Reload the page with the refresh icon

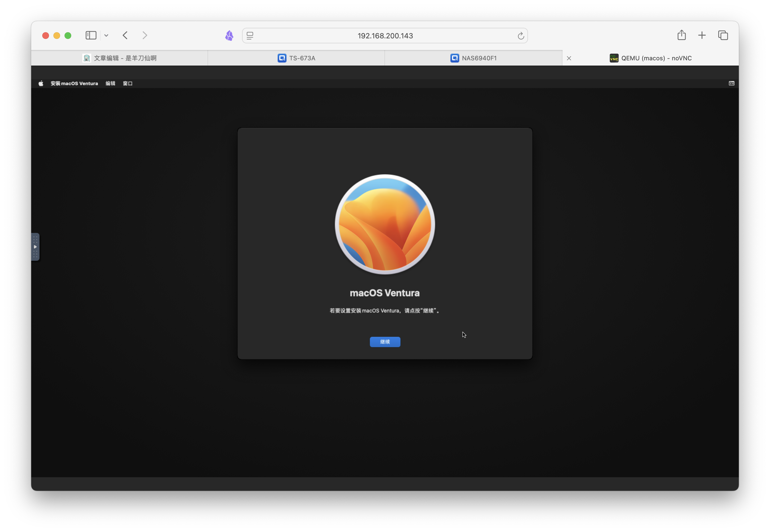[520, 36]
